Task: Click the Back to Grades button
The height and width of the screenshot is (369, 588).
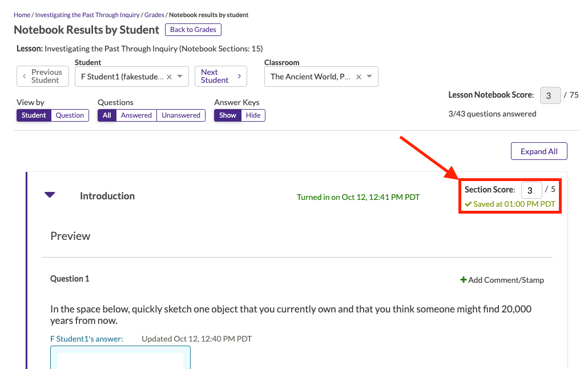Action: tap(193, 30)
